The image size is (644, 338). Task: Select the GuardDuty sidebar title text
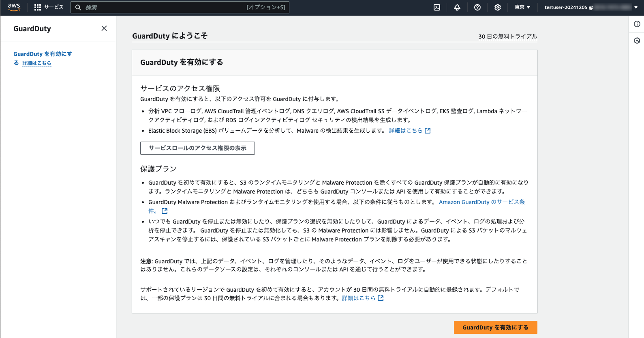coord(32,29)
